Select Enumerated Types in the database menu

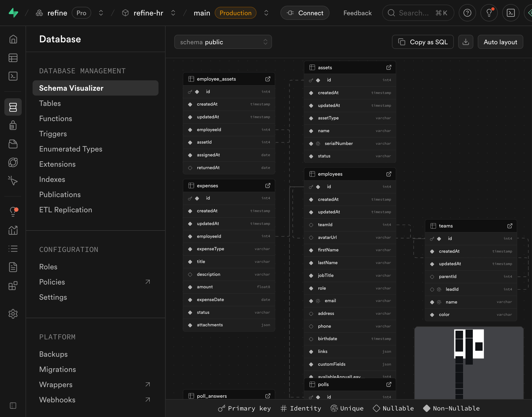(71, 149)
